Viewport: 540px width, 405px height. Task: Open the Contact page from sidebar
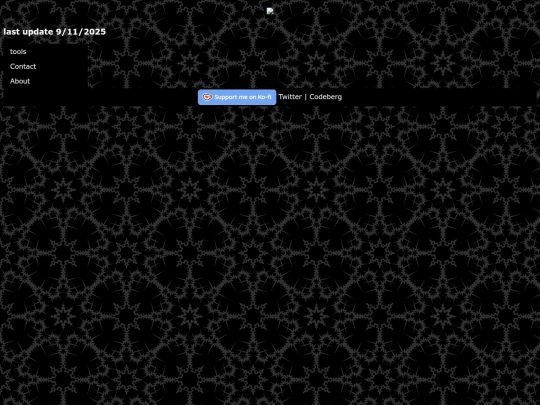point(23,66)
